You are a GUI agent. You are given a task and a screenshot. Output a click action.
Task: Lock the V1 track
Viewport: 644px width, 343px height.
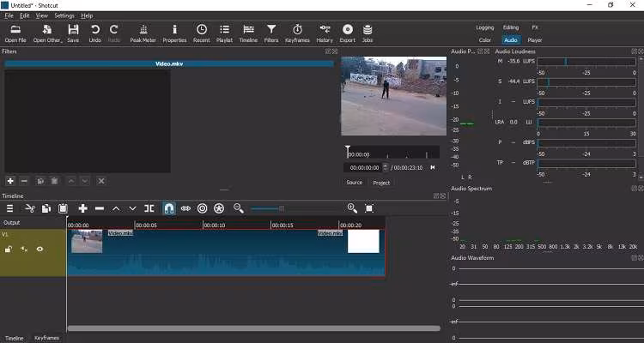click(x=9, y=249)
